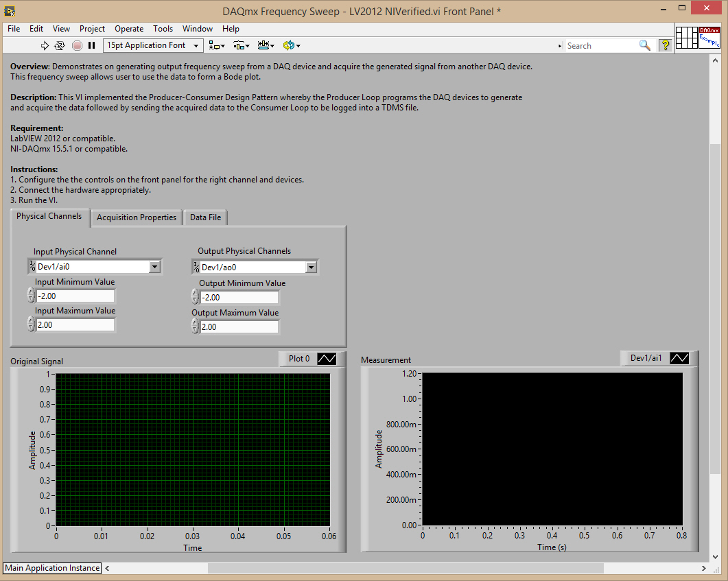Run the VI with the Run arrow

coord(45,45)
